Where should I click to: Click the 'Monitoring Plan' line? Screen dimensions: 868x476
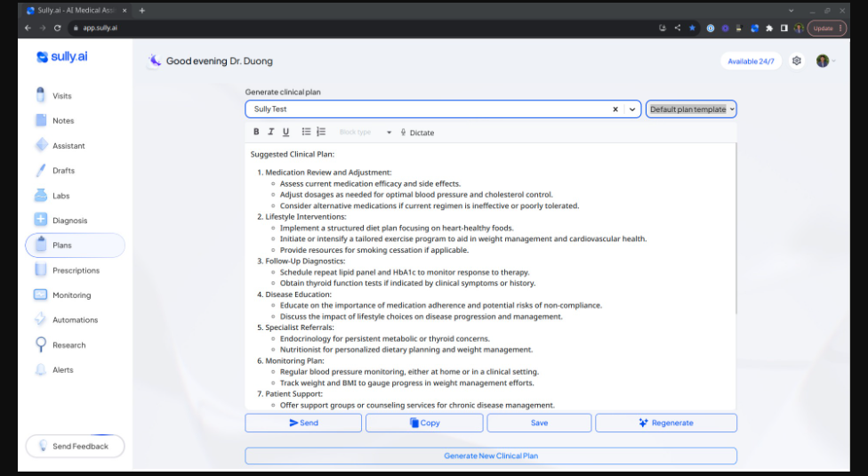click(x=294, y=360)
